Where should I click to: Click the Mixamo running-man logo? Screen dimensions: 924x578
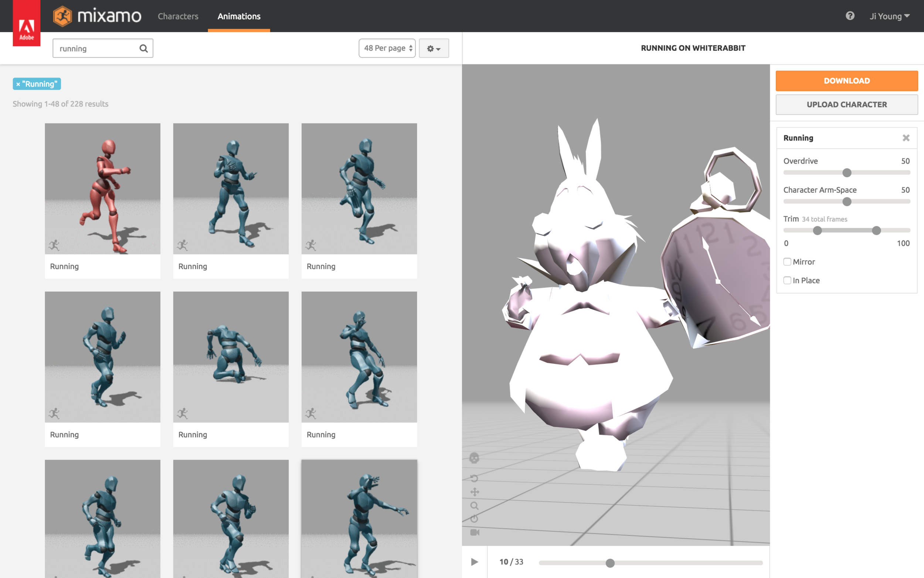pyautogui.click(x=62, y=16)
